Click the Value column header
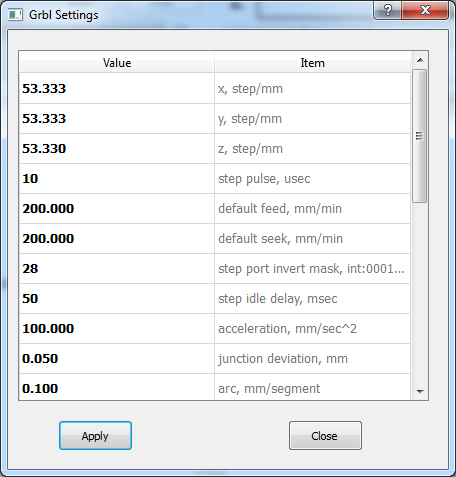The height and width of the screenshot is (477, 456). (117, 63)
